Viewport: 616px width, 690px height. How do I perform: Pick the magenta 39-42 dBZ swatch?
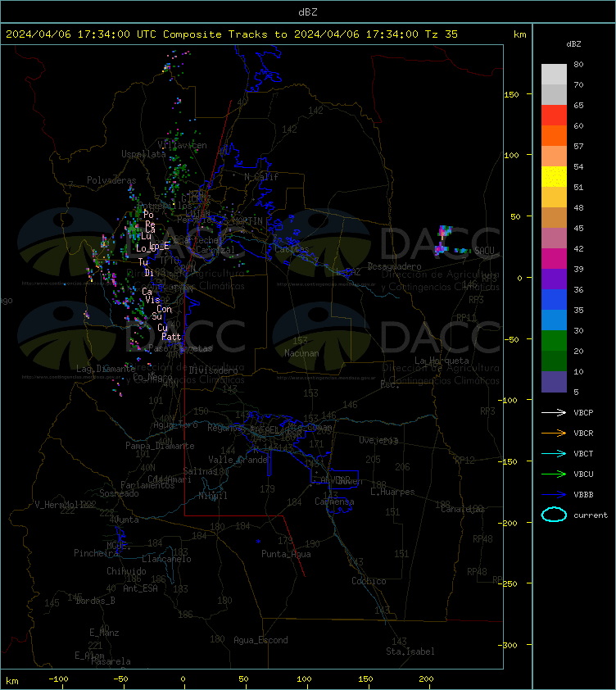(554, 258)
